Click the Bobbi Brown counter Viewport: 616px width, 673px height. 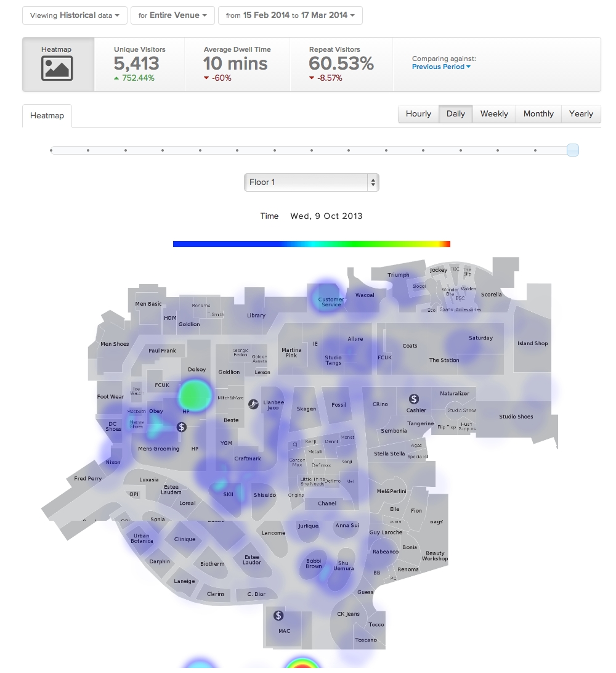[314, 563]
